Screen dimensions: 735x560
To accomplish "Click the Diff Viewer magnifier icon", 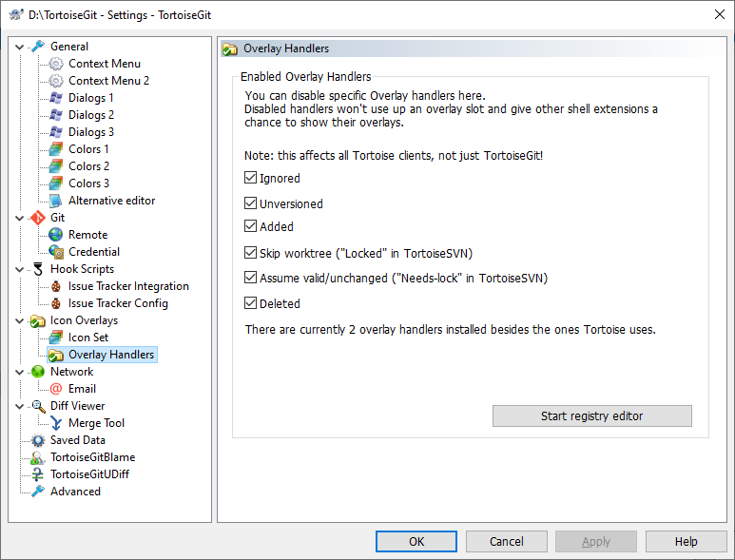I will 38,406.
